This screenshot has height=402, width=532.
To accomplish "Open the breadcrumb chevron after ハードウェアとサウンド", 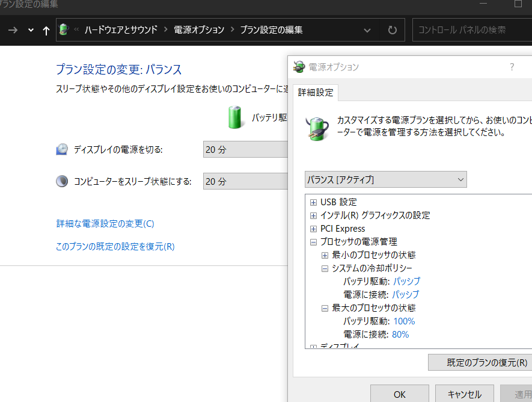I will click(x=166, y=29).
